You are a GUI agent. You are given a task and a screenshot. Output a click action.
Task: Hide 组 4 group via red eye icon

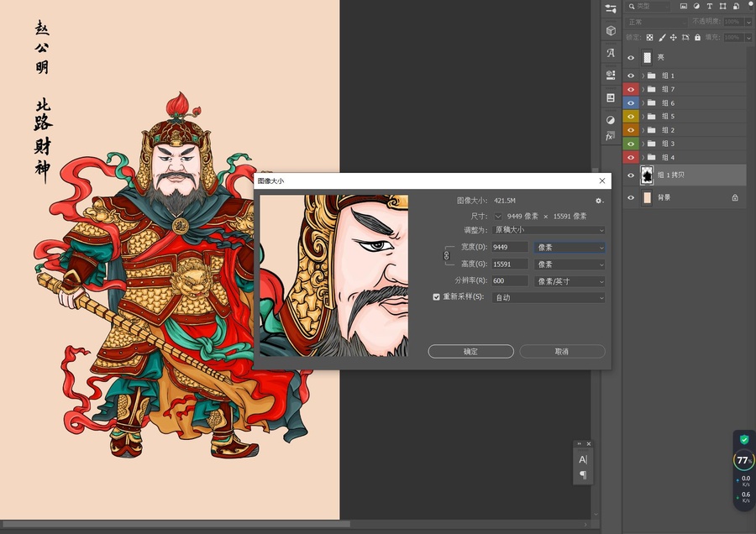(631, 157)
